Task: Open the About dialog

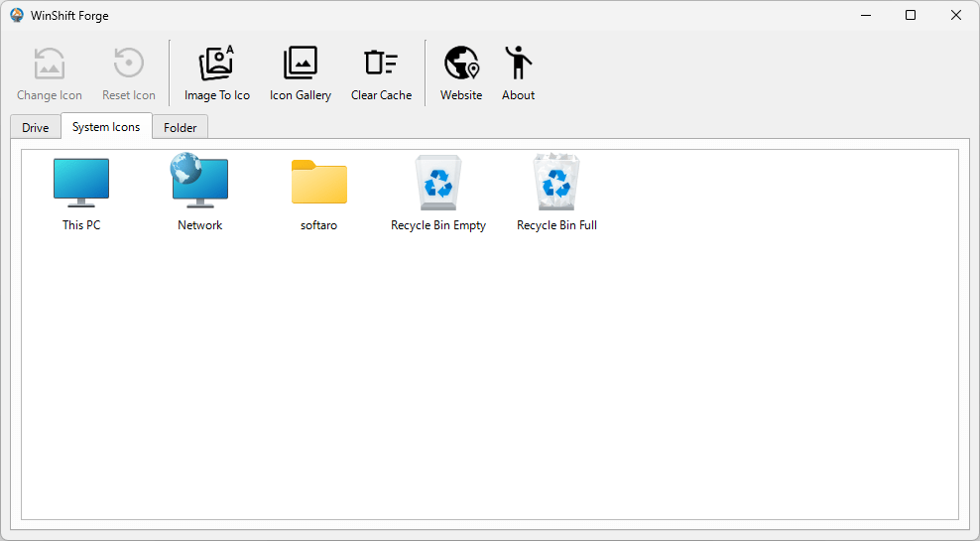Action: tap(518, 73)
